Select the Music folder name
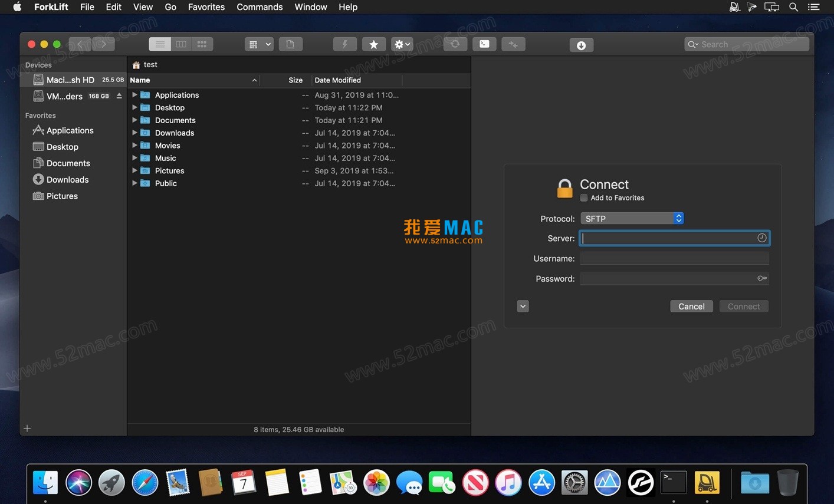The image size is (834, 504). (166, 158)
